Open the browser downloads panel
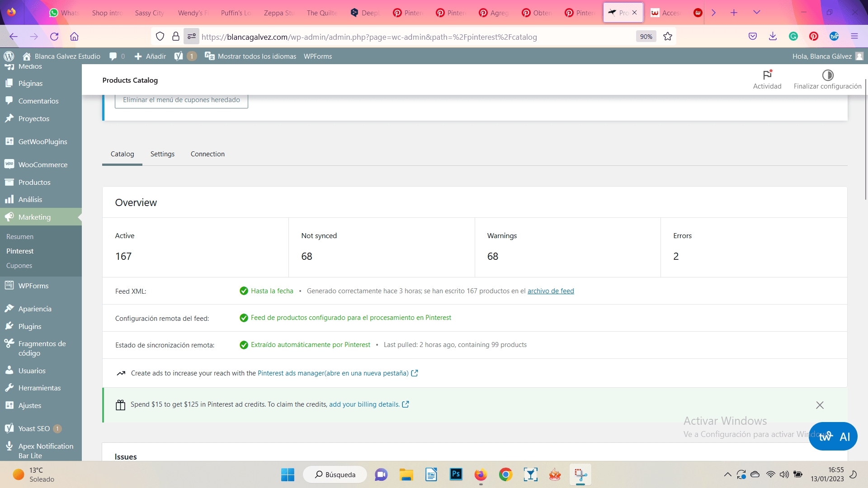This screenshot has width=868, height=488. pyautogui.click(x=773, y=37)
